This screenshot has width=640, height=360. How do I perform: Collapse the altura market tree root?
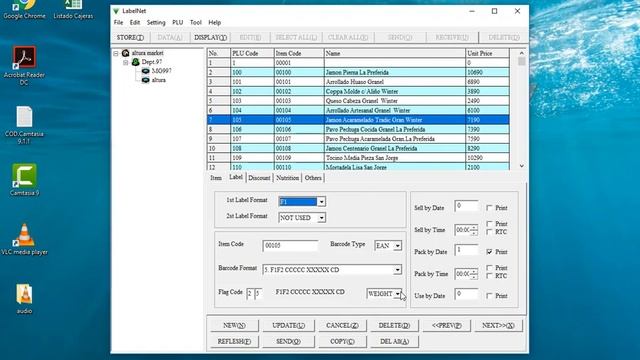(x=116, y=53)
